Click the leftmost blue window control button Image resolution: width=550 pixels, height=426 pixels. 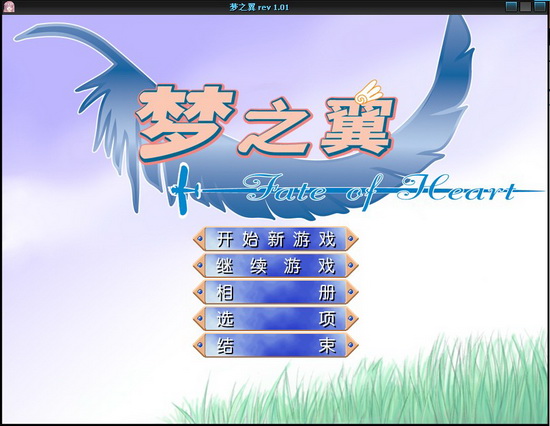click(x=511, y=6)
